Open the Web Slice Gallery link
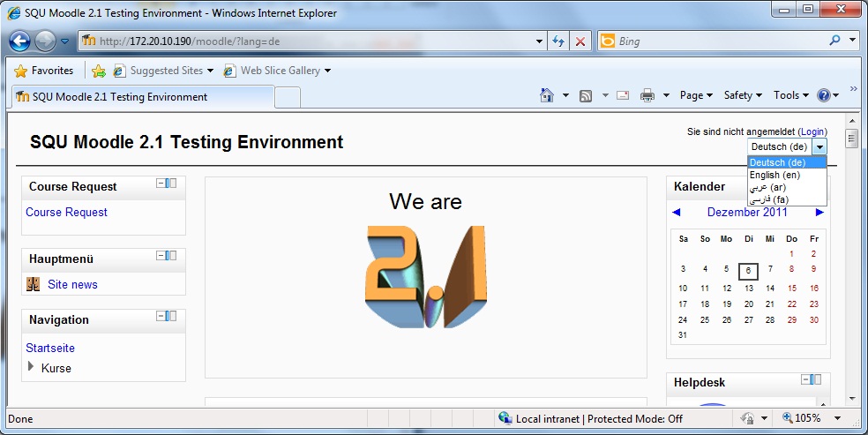 point(277,71)
